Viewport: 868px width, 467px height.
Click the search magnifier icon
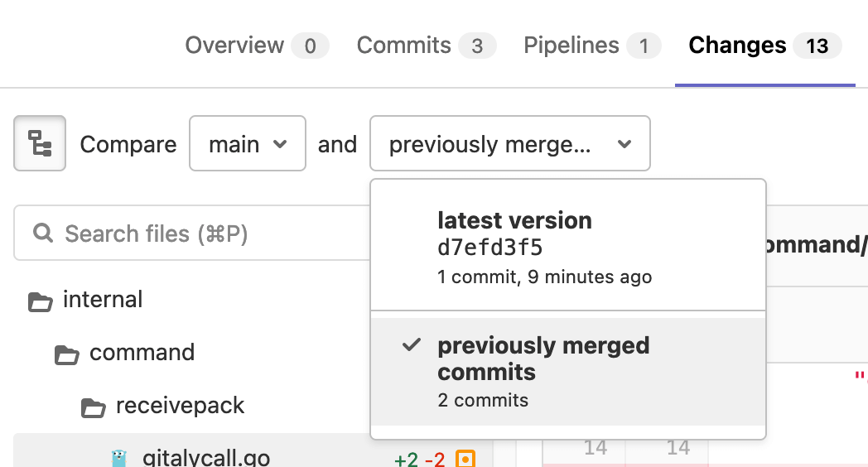coord(43,233)
